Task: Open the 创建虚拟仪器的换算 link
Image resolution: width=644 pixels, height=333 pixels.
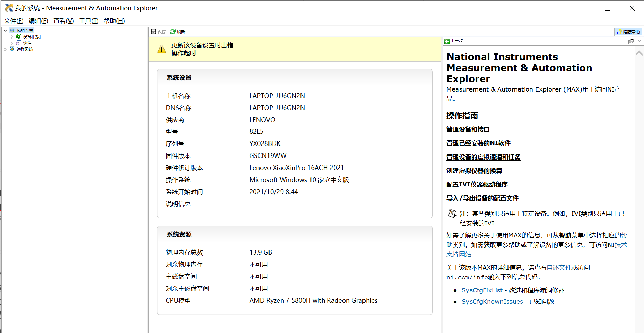Action: pos(474,171)
